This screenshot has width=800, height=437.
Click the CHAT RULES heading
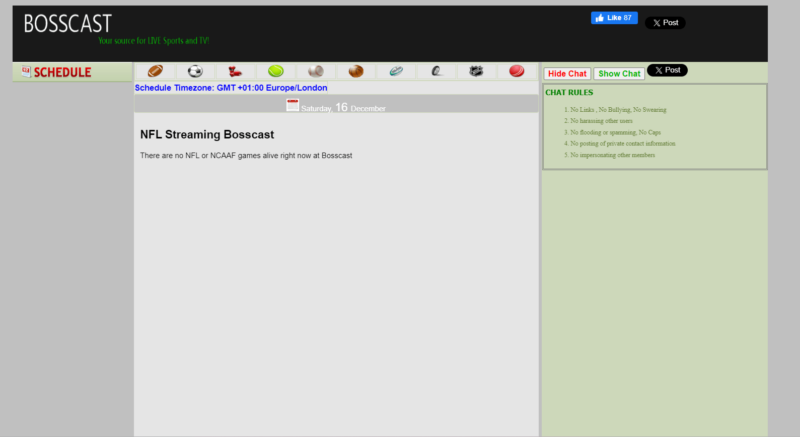click(569, 92)
